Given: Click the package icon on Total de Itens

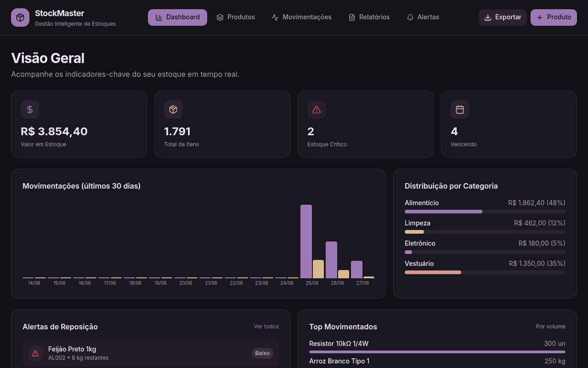Looking at the screenshot, I should point(173,109).
